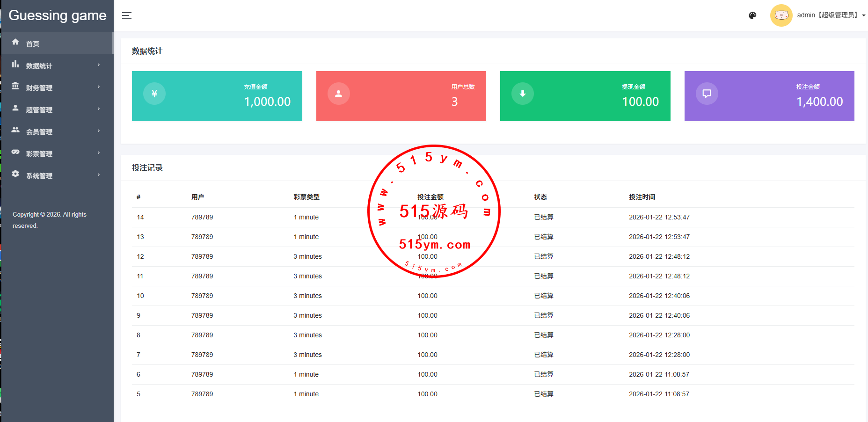Toggle the sidebar with hamburger icon
Screen dimensions: 868x422
pyautogui.click(x=127, y=15)
